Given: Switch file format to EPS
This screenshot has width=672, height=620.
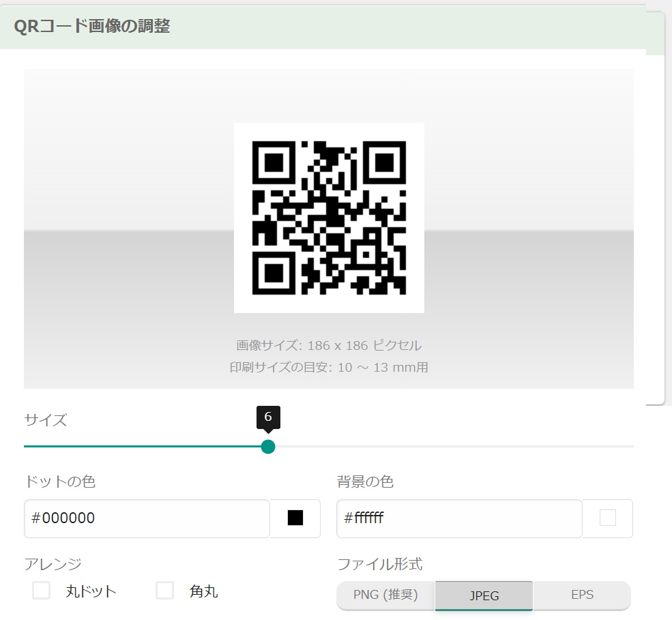Looking at the screenshot, I should click(x=582, y=595).
